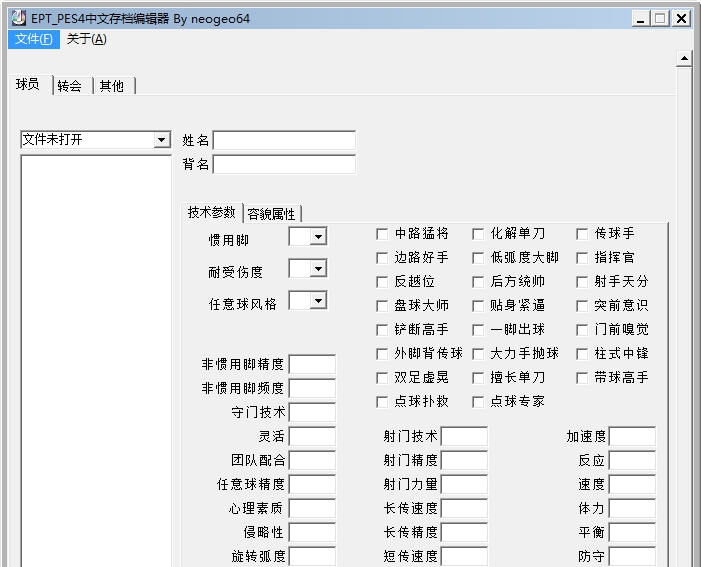This screenshot has height=567, width=701.
Task: Open the 关于(A) menu
Action: coord(86,39)
